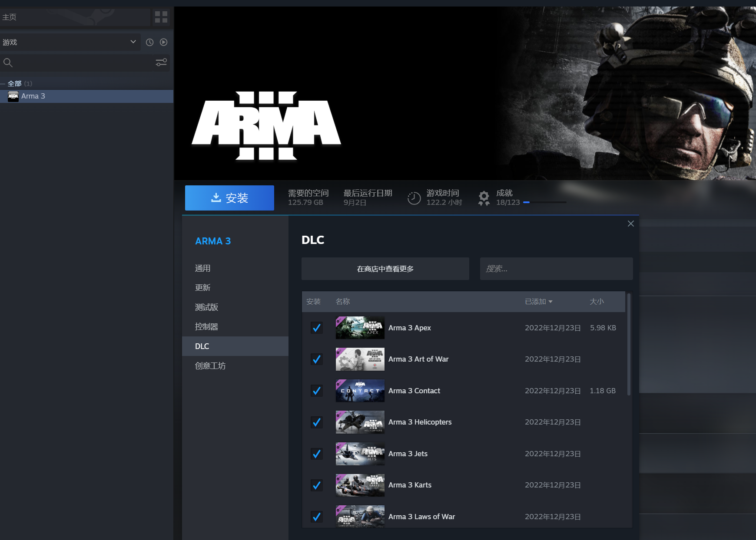Open the 游戏 category dropdown
This screenshot has height=540, width=756.
pyautogui.click(x=70, y=42)
